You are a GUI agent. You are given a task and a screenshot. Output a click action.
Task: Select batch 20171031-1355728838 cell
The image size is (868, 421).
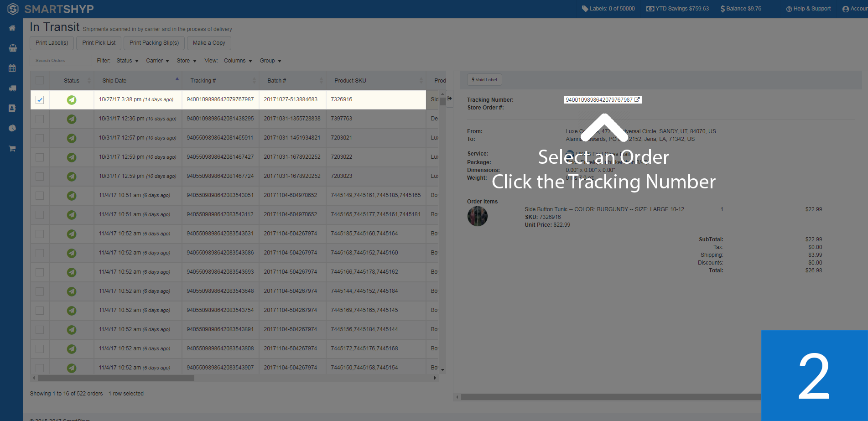(292, 119)
